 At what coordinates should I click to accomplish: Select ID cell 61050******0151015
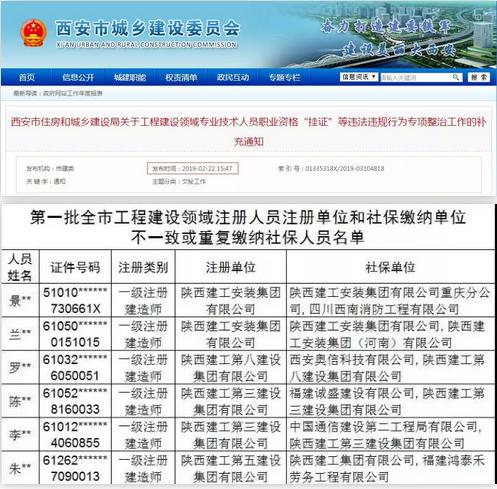(75, 334)
